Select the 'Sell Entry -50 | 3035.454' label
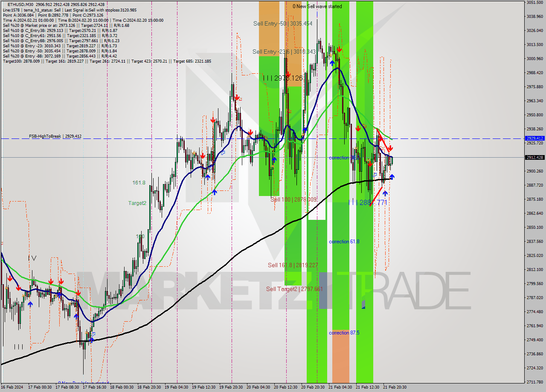 click(x=283, y=24)
